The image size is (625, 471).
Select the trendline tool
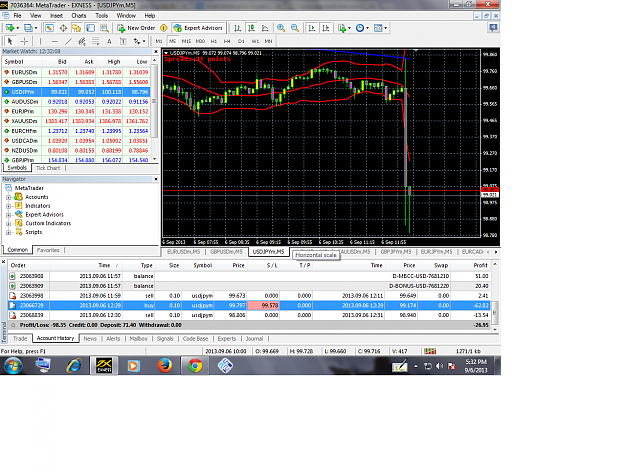69,41
